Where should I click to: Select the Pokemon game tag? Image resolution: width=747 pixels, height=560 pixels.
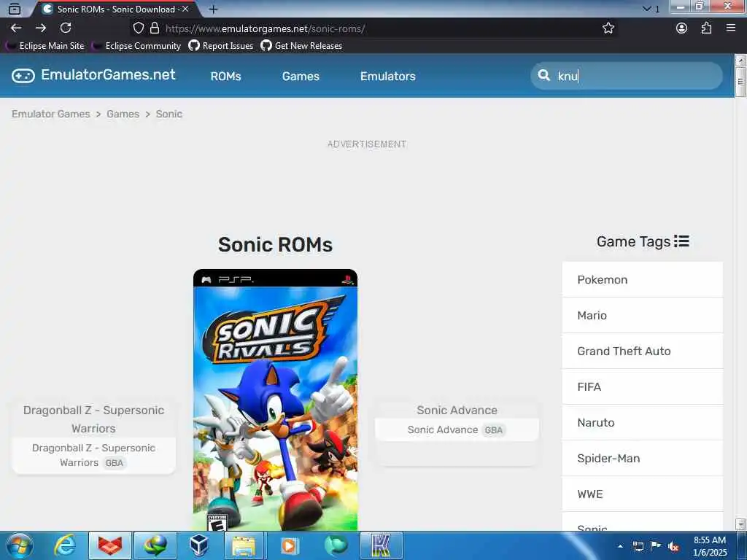(x=642, y=279)
